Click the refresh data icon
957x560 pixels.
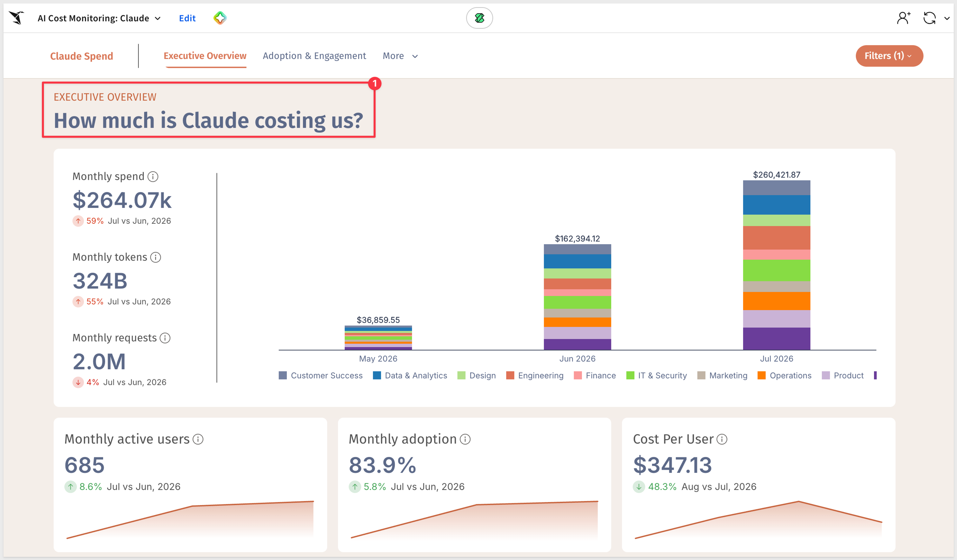click(x=929, y=18)
